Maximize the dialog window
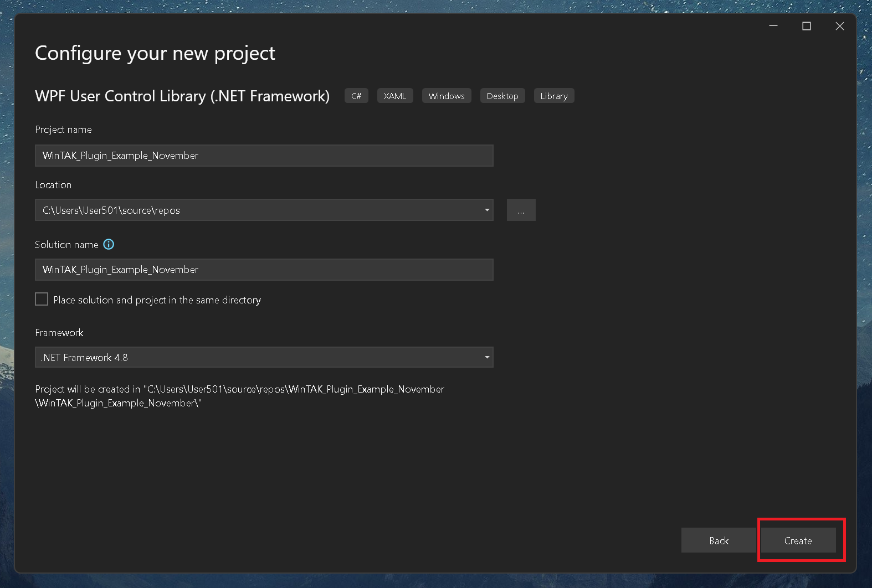 click(x=807, y=26)
